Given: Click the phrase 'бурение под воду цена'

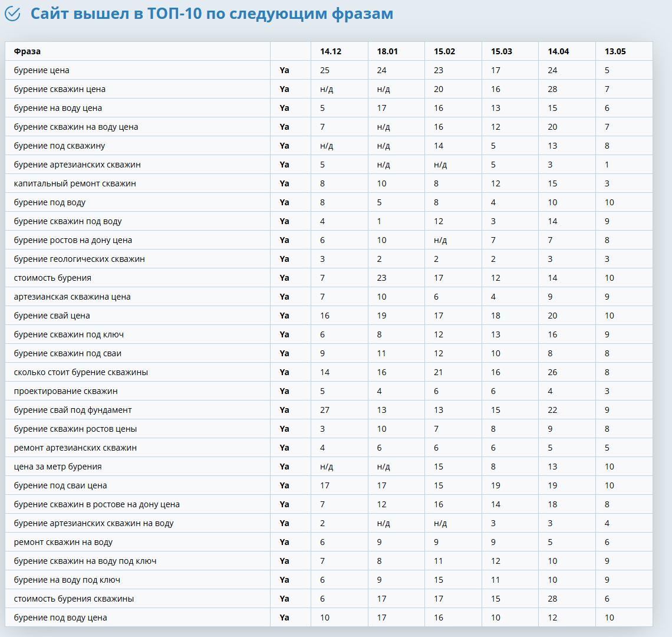Looking at the screenshot, I should pyautogui.click(x=61, y=618).
